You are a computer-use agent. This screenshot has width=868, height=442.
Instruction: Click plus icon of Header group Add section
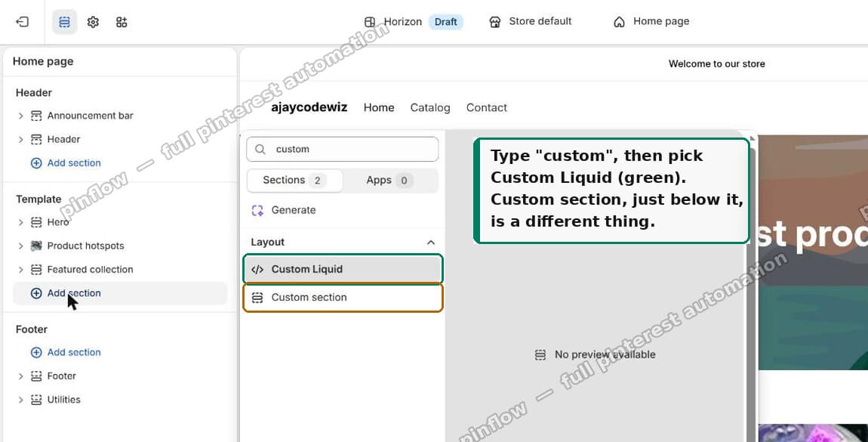coord(36,163)
